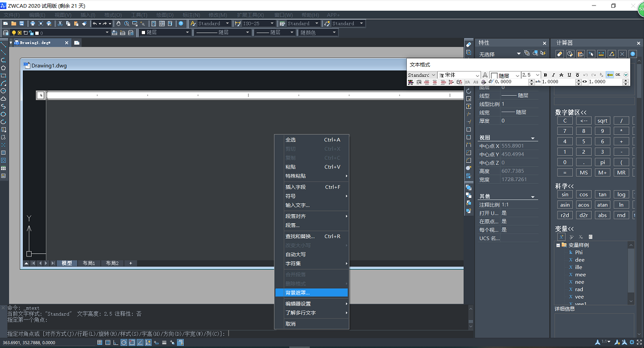Toggle bold formatting in the text editor

pos(546,75)
